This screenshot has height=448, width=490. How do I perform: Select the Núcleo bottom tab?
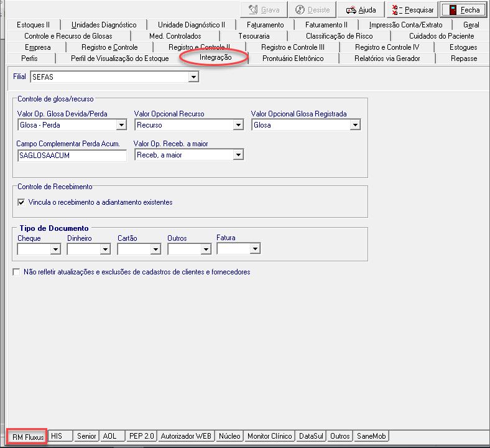(229, 436)
